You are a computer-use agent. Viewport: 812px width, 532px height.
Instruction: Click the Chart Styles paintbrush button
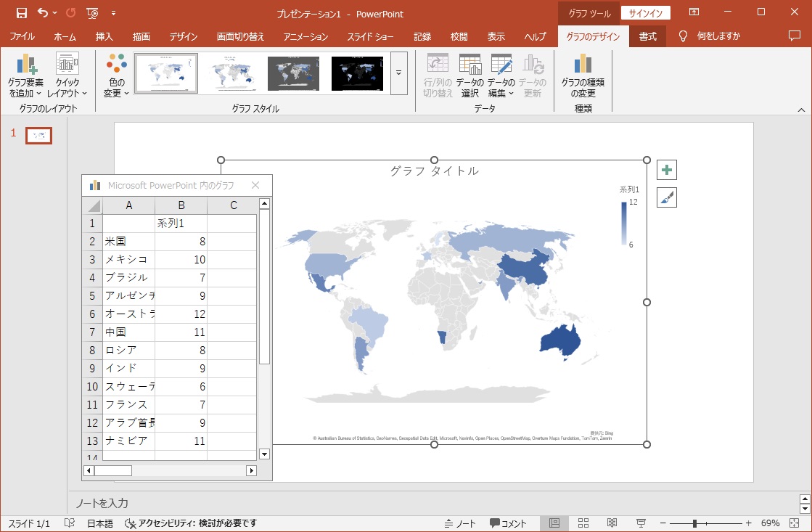(667, 197)
